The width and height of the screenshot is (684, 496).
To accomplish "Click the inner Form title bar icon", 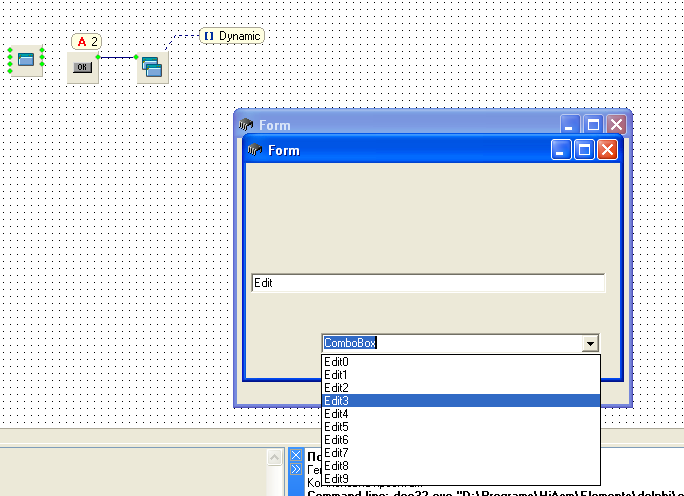I will click(x=256, y=150).
